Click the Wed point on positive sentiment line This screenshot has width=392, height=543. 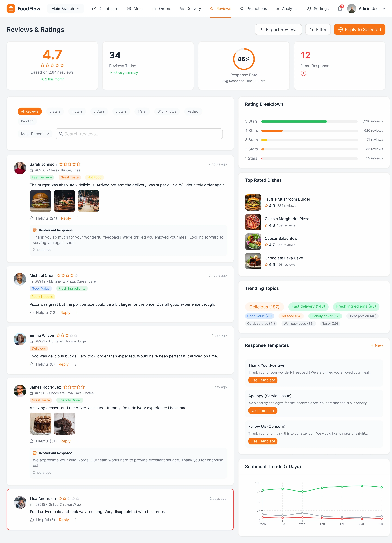coord(302,492)
